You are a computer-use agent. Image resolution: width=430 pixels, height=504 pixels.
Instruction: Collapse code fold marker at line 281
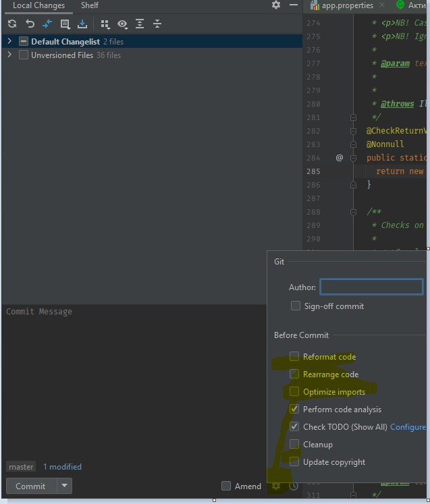pos(353,117)
